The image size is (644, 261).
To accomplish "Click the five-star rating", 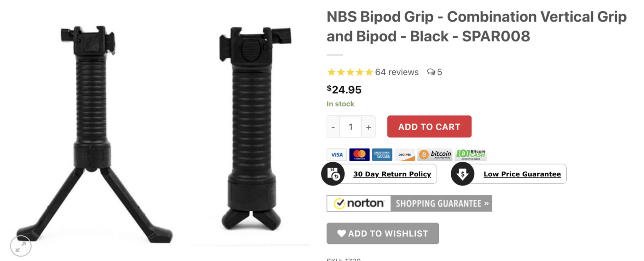I will tap(350, 72).
